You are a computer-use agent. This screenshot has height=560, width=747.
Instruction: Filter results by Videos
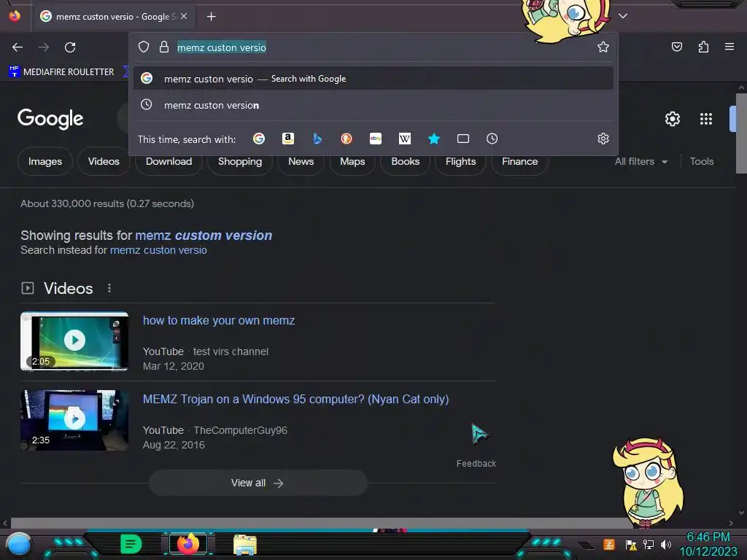tap(104, 161)
